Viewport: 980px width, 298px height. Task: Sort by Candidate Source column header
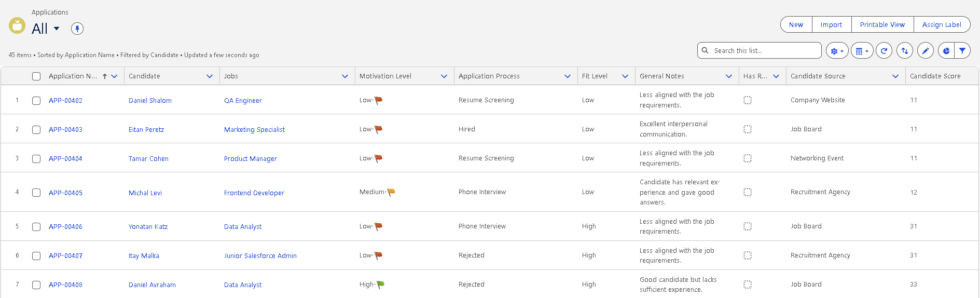(x=818, y=76)
